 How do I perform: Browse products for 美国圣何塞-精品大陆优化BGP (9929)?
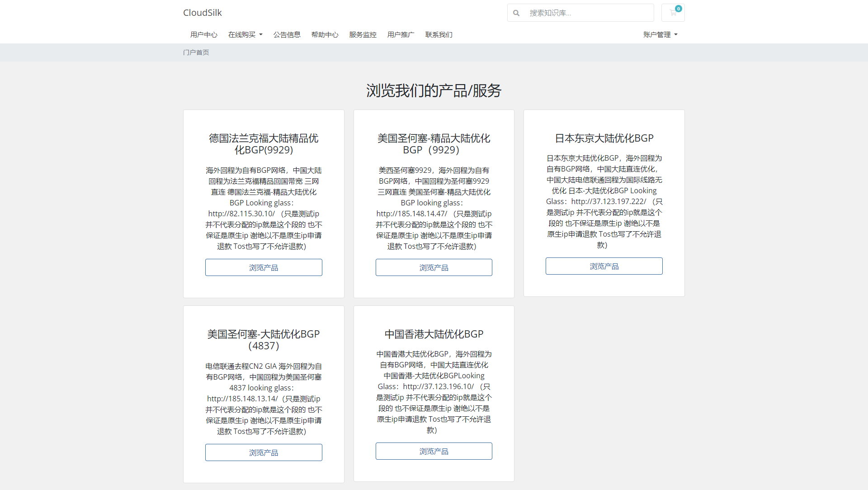click(434, 267)
